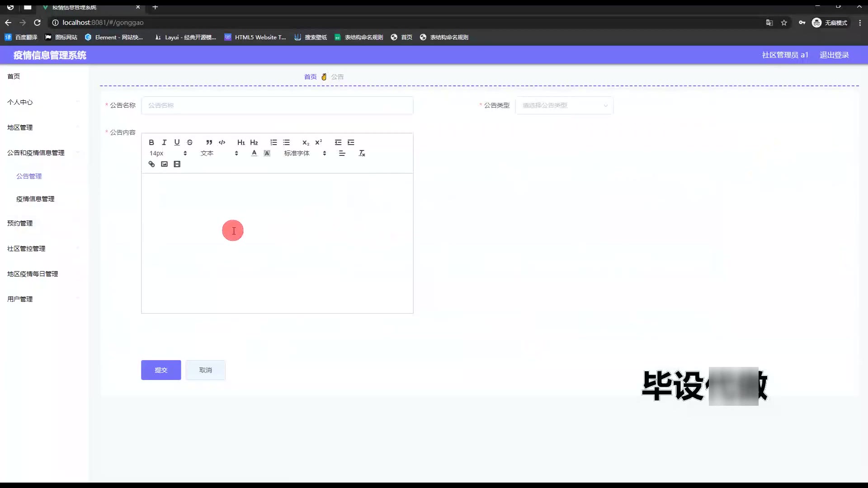Expand the 预约管理 sidebar menu

click(20, 223)
